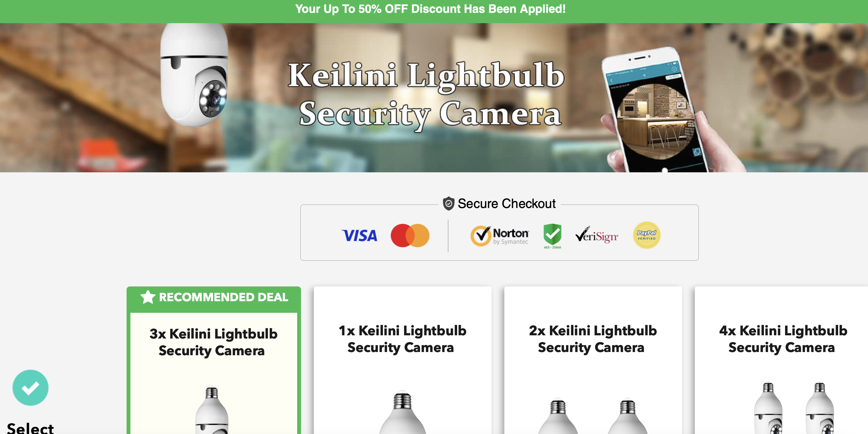Click the PayPal Verified gold seal
Screen dimensions: 868x434
(x=646, y=235)
